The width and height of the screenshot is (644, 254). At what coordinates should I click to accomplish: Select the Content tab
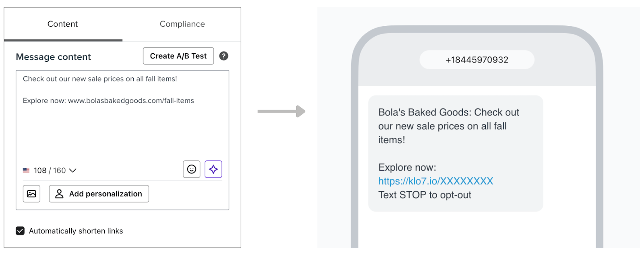coord(62,24)
